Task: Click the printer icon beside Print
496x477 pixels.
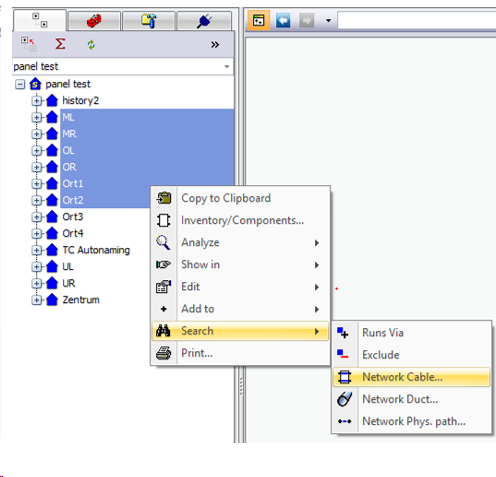Action: (163, 353)
